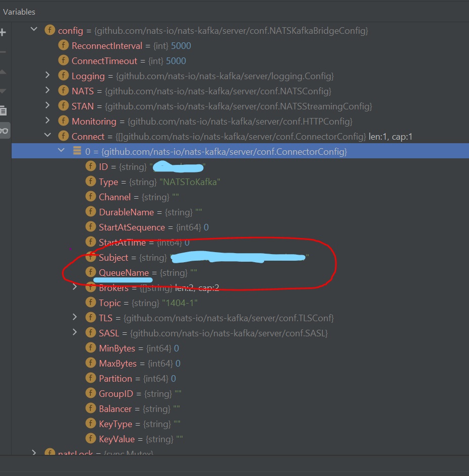The height and width of the screenshot is (476, 469).
Task: Click the New Watch plus icon
Action: 3,32
